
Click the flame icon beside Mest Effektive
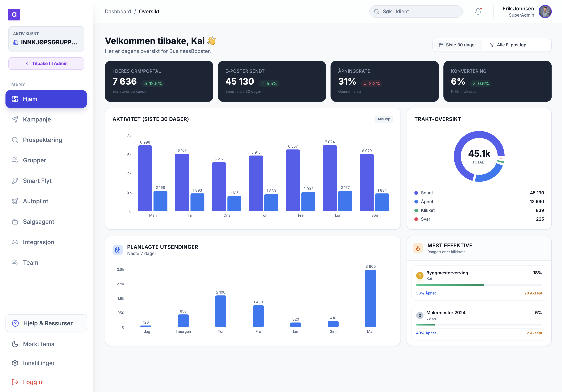click(418, 248)
